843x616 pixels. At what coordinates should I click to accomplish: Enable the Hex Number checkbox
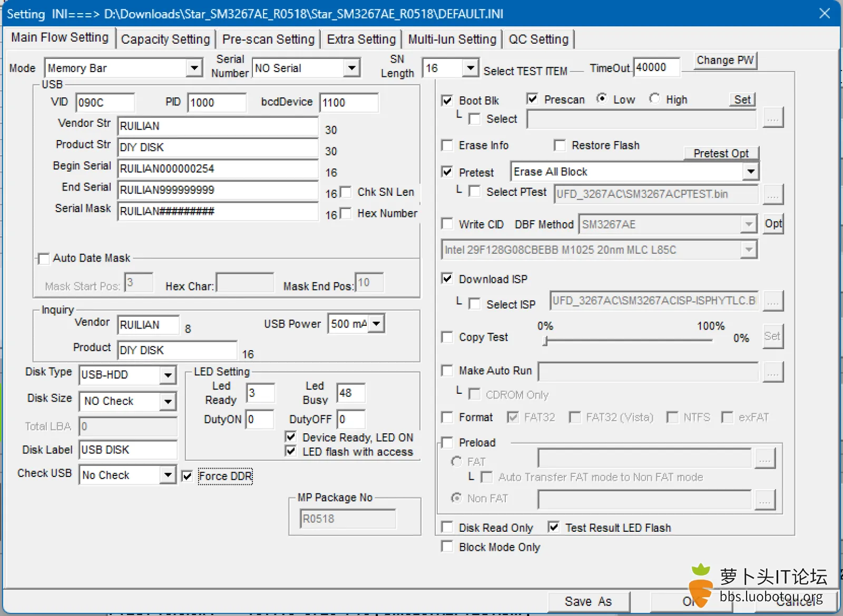[346, 213]
